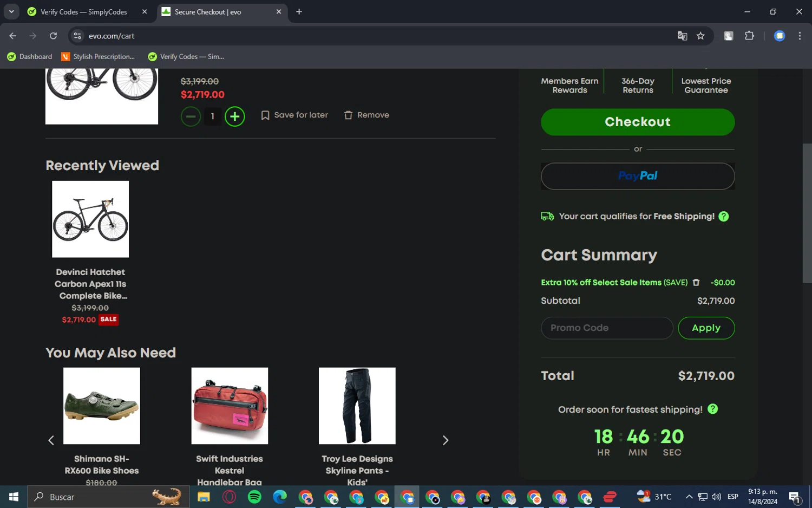Open the Stylish Prescription bookmark

(x=98, y=57)
